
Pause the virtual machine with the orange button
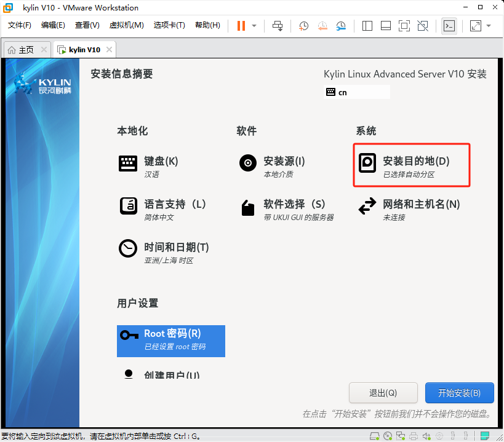[241, 26]
